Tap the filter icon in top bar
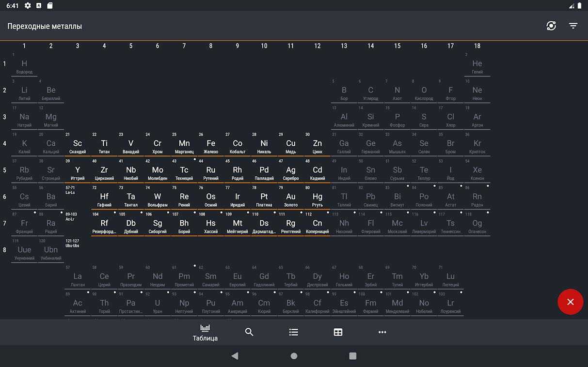 [x=573, y=26]
